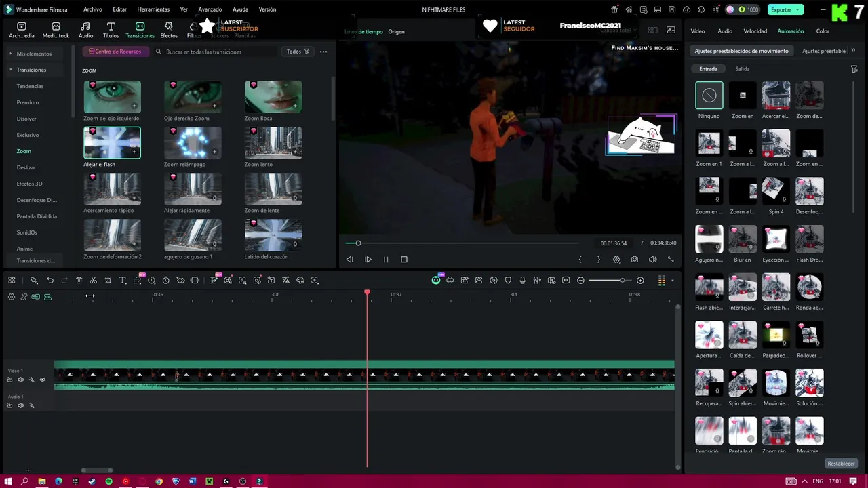Click the snapshot camera icon under preview
868x488 pixels.
(x=635, y=260)
